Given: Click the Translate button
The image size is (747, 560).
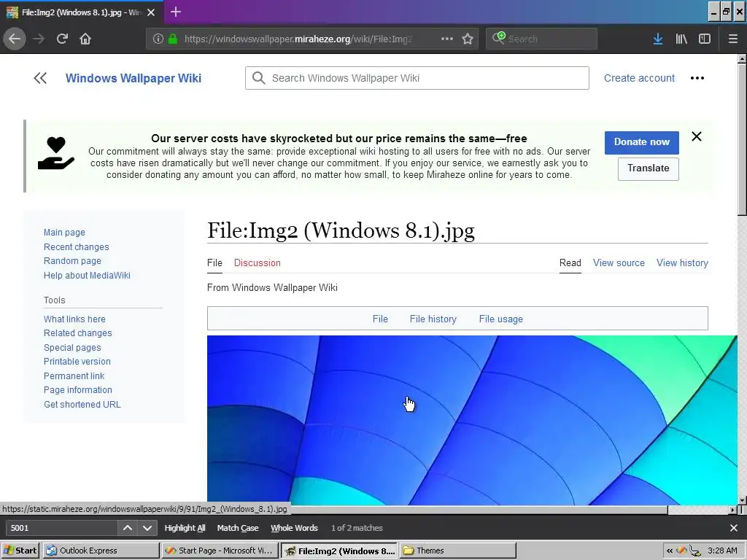Looking at the screenshot, I should point(648,168).
